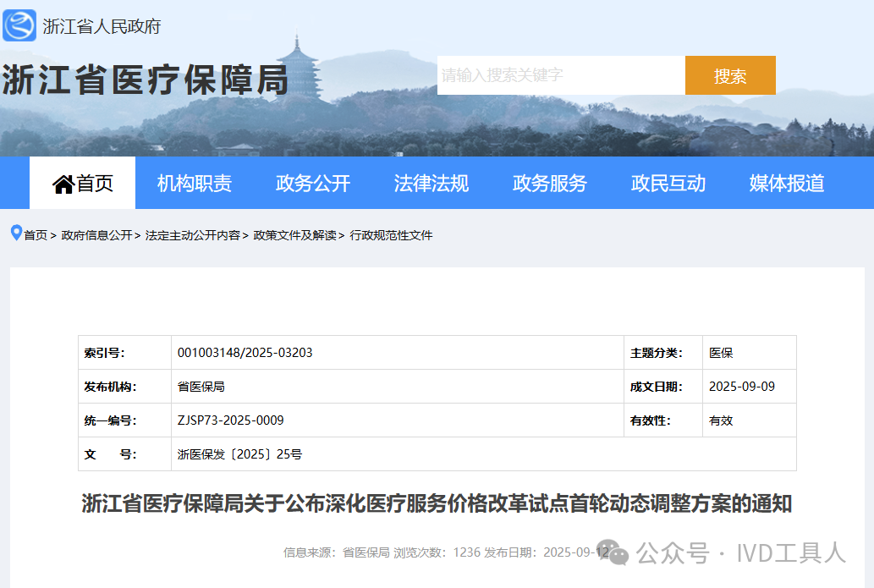Open the 政务服务 menu item
Image resolution: width=874 pixels, height=588 pixels.
[550, 184]
